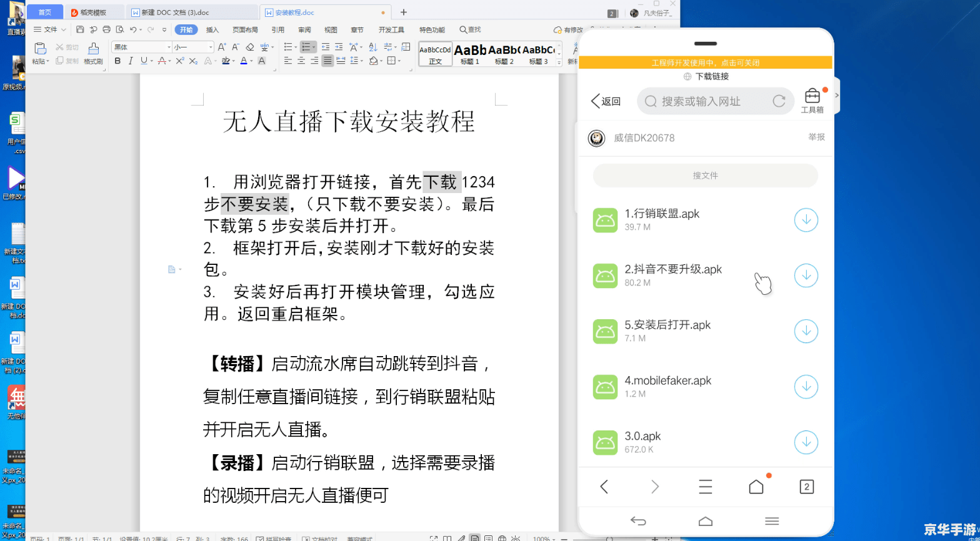Toggle Italic formatting

pos(131,61)
